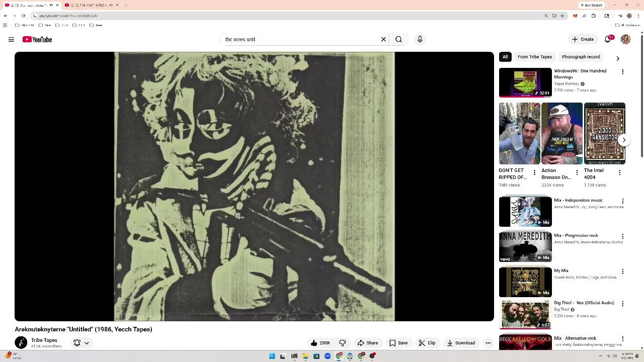Screen dimensions: 644x362
Task: Open the Big Thief - Not thumbnail
Action: tap(525, 314)
